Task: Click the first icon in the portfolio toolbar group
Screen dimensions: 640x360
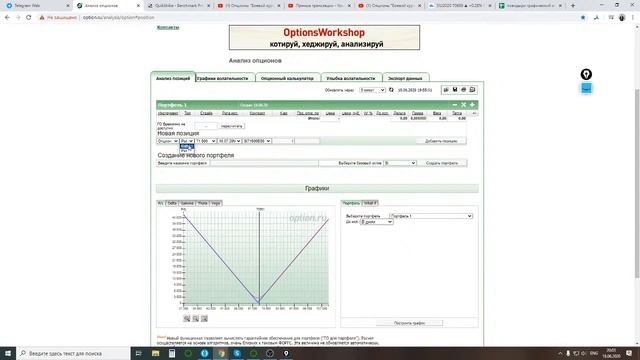Action: (446, 90)
